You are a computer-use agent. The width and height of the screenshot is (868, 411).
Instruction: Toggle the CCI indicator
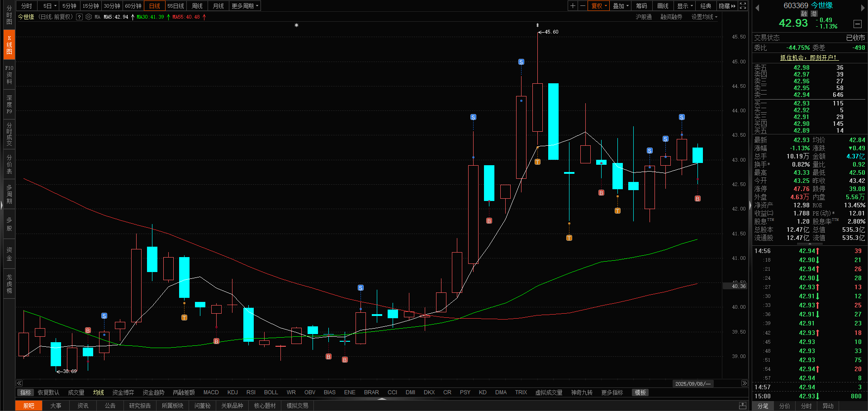[x=392, y=392]
